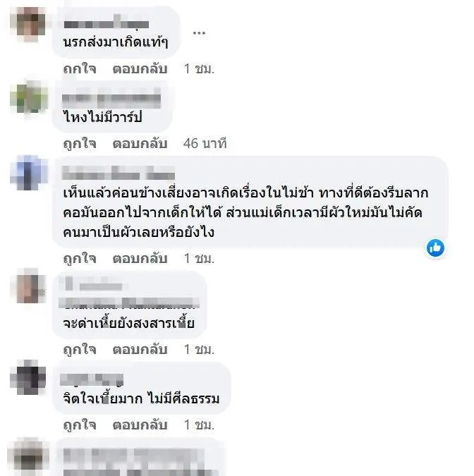Like the long comment starting 'เห็นแล้วค่อนข้างเสี่ยง'
Viewport: 474px width, 476px height.
(x=80, y=258)
